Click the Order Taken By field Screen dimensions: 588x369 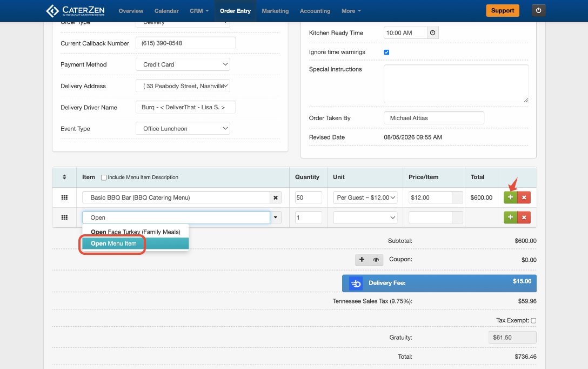point(434,118)
